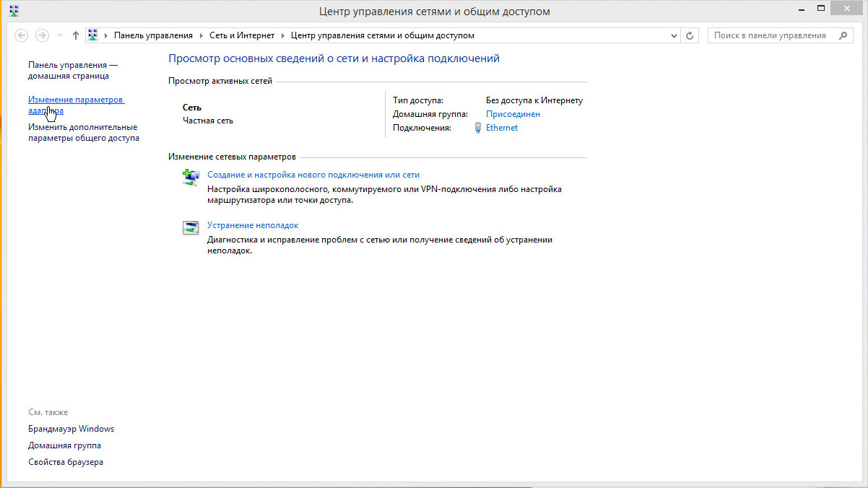Open Изменение параметров адаптера link
868x488 pixels.
[76, 105]
